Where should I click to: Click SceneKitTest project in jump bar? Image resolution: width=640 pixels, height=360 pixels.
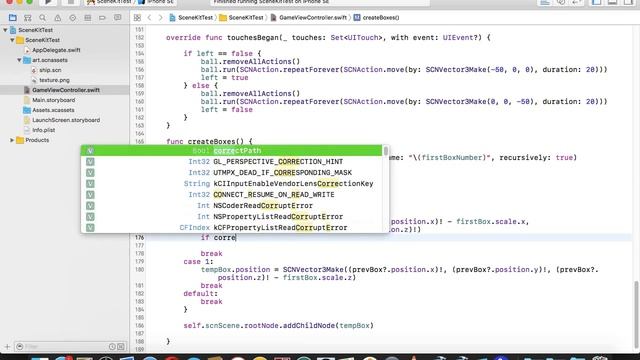point(191,18)
